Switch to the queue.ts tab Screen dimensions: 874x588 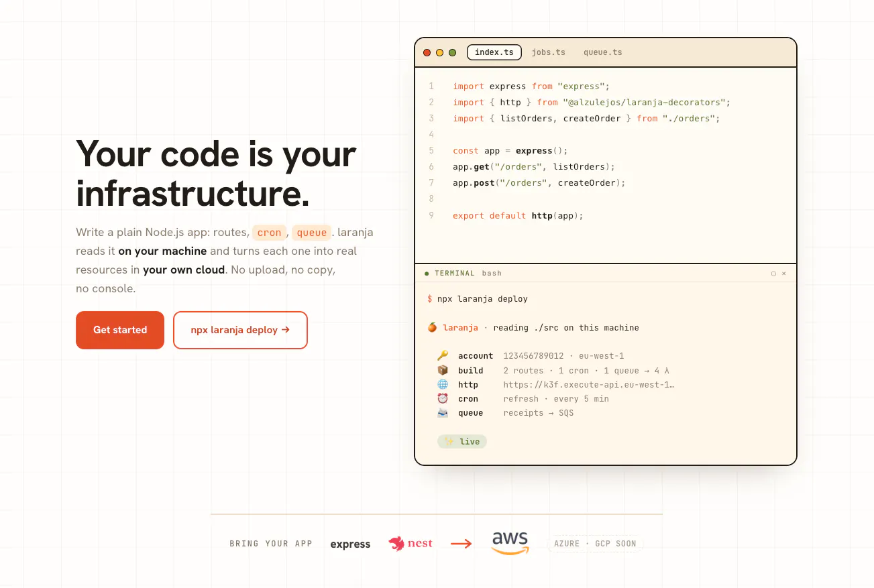tap(602, 52)
